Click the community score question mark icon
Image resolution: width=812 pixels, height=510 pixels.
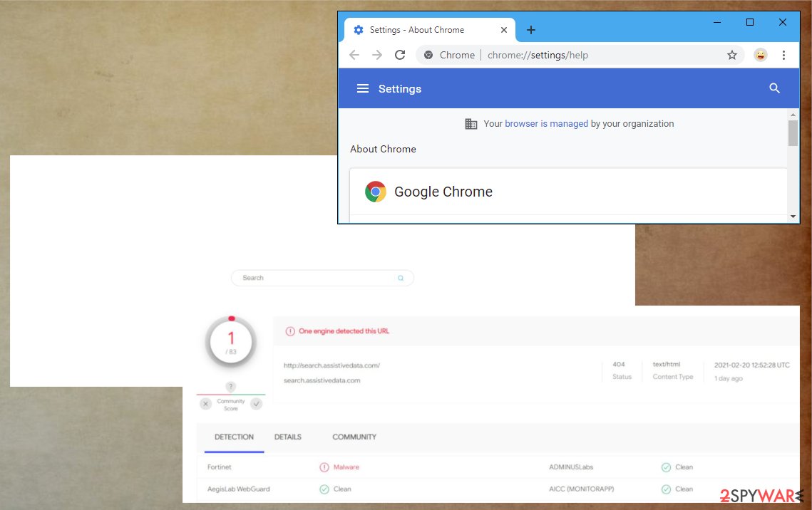tap(230, 387)
